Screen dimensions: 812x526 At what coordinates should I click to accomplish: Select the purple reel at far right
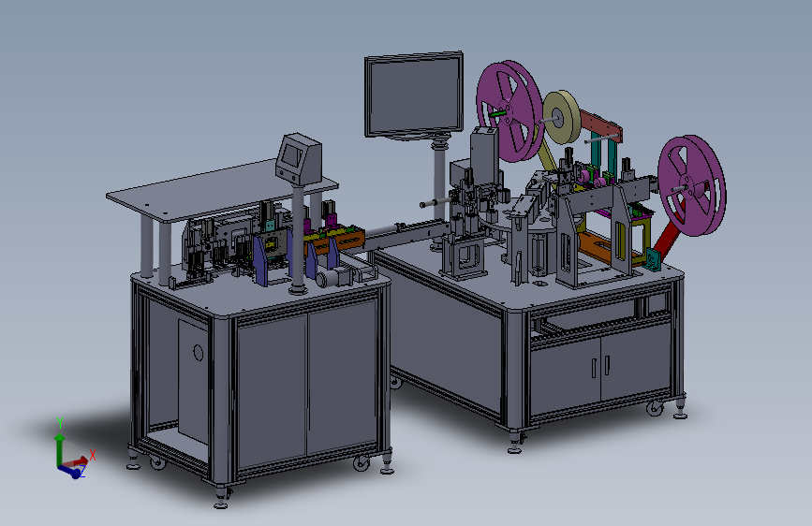click(x=692, y=185)
